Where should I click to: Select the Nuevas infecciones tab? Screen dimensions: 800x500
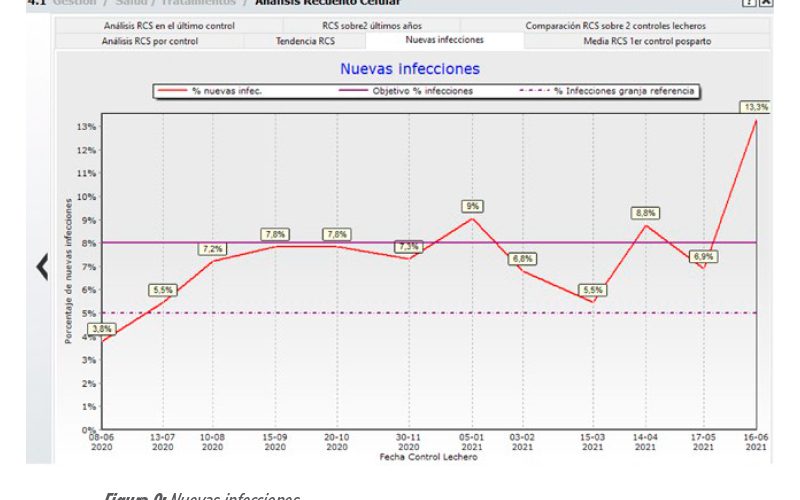[x=444, y=40]
